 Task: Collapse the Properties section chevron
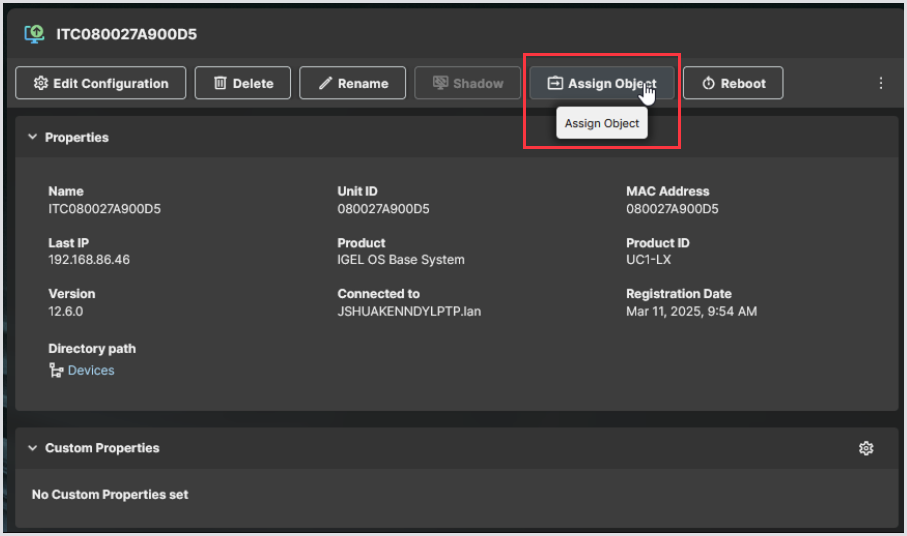[32, 137]
